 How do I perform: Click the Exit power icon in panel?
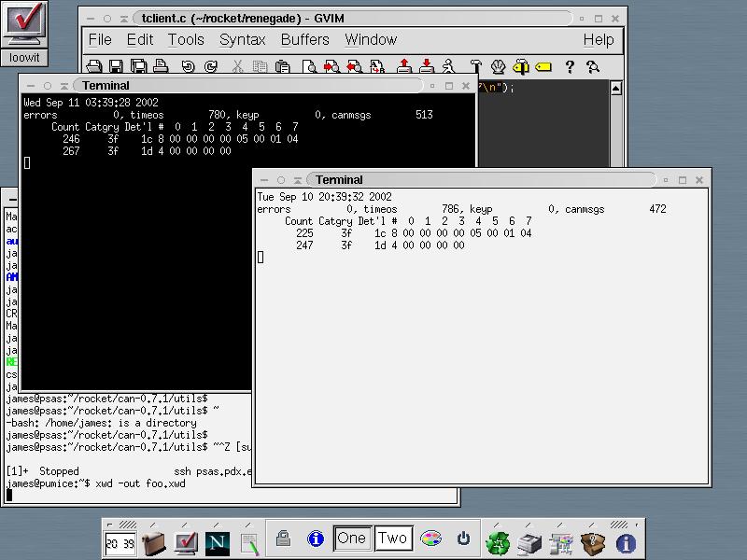463,539
